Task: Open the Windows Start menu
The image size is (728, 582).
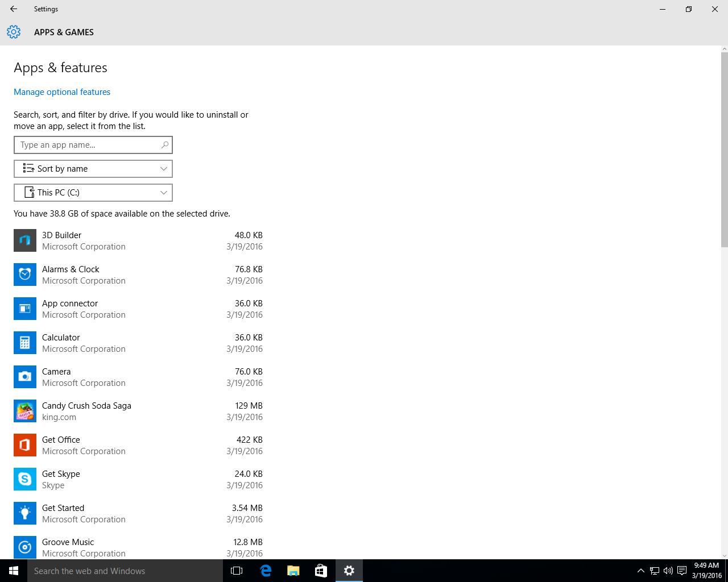Action: [x=14, y=571]
